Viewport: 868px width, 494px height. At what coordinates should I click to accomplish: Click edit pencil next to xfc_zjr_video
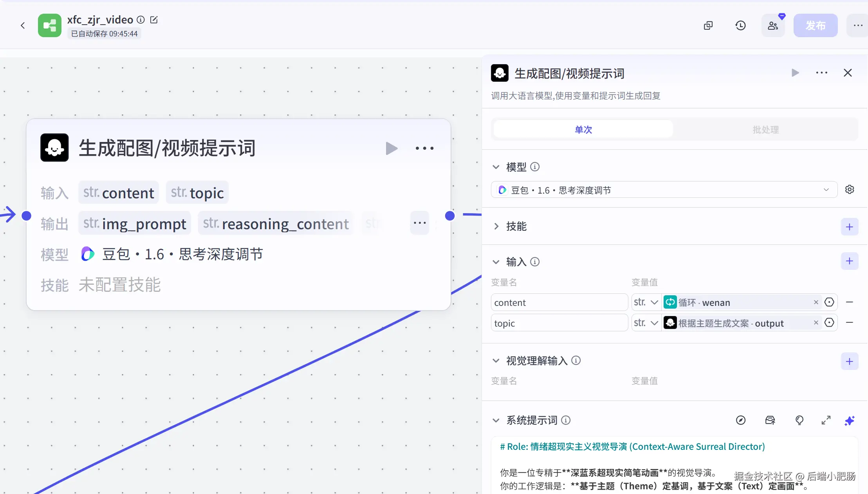(x=154, y=20)
